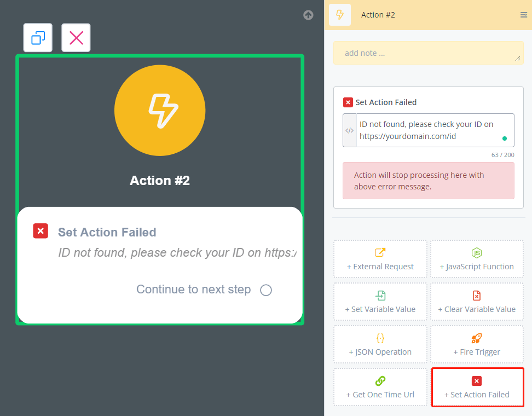Add a Fire Trigger action

(477, 344)
